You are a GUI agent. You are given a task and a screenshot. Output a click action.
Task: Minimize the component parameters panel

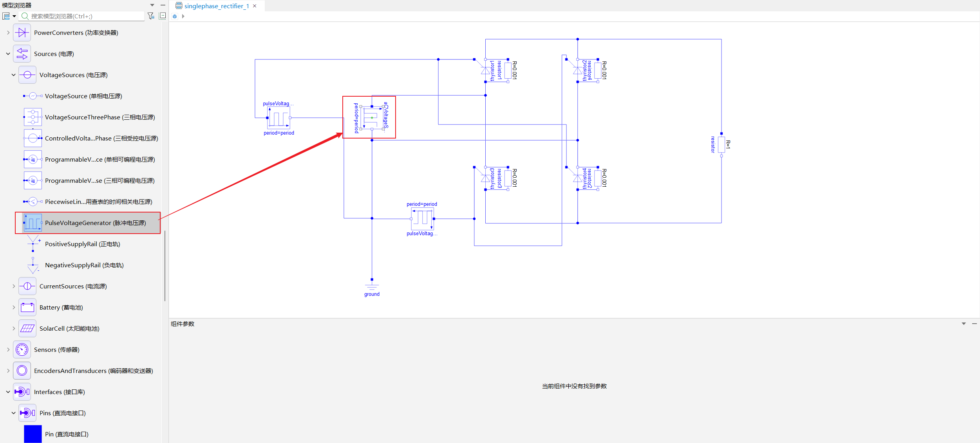(x=975, y=324)
